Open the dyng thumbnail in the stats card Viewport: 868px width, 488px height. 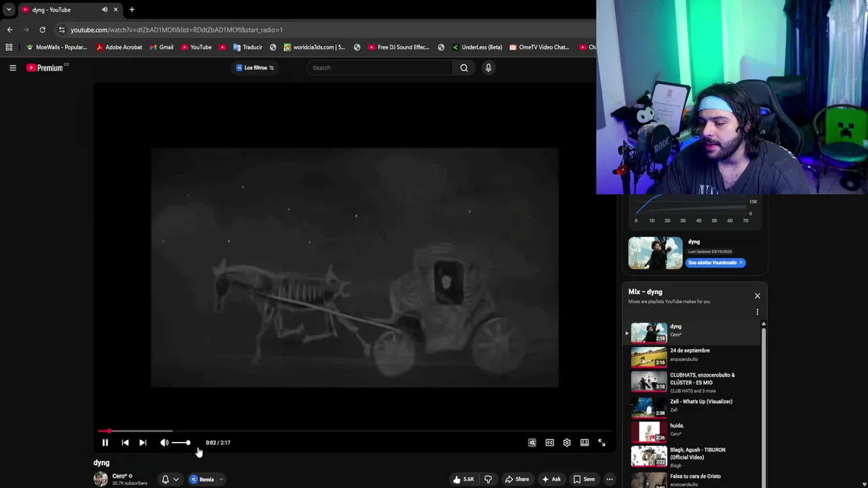655,253
